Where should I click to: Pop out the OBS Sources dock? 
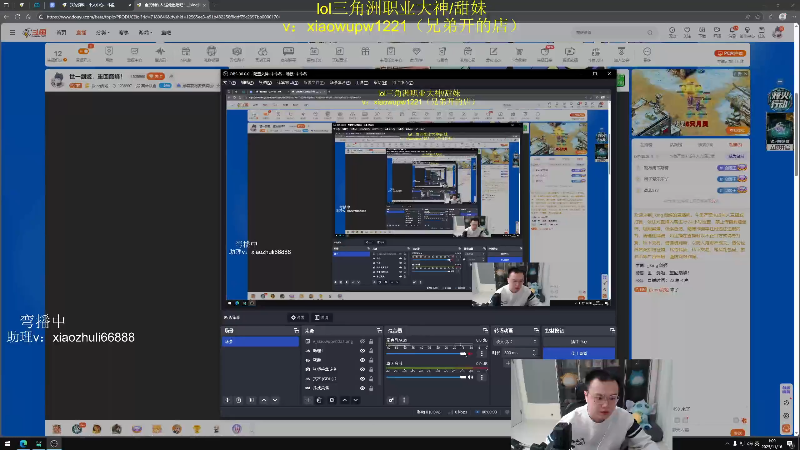[x=379, y=331]
